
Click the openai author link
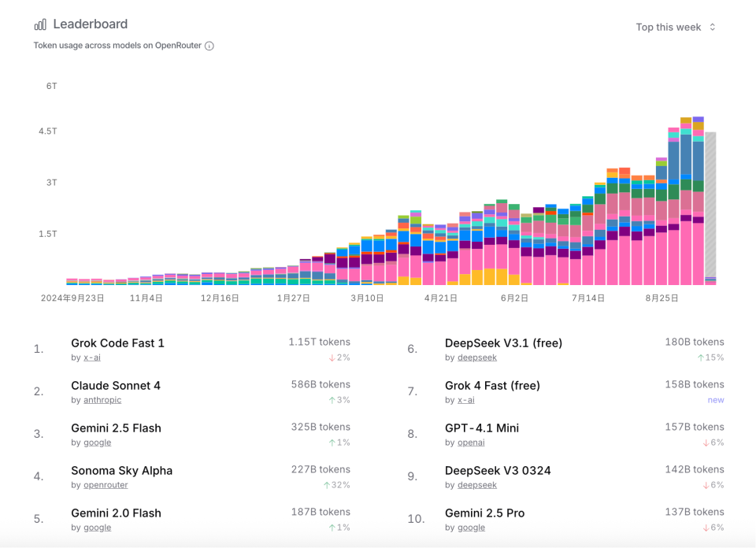[472, 442]
